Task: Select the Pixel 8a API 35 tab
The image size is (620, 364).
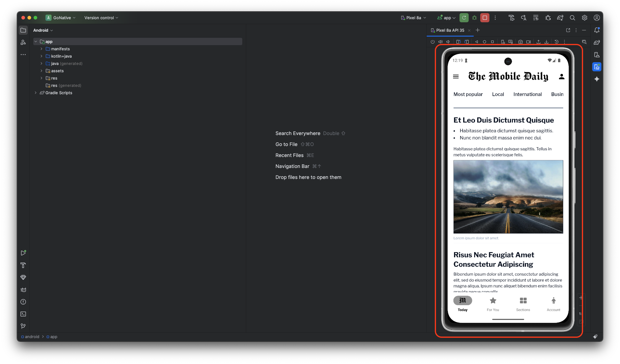Action: pos(450,30)
